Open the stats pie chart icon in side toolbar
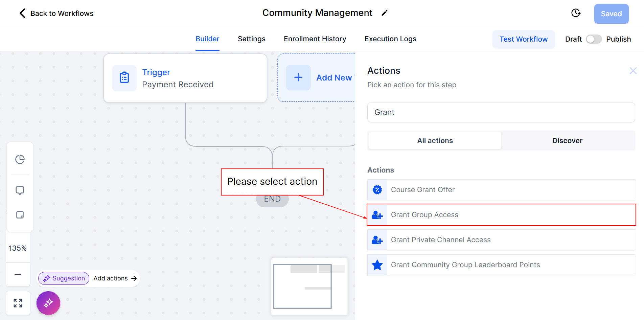Viewport: 644px width, 320px height. click(x=20, y=159)
